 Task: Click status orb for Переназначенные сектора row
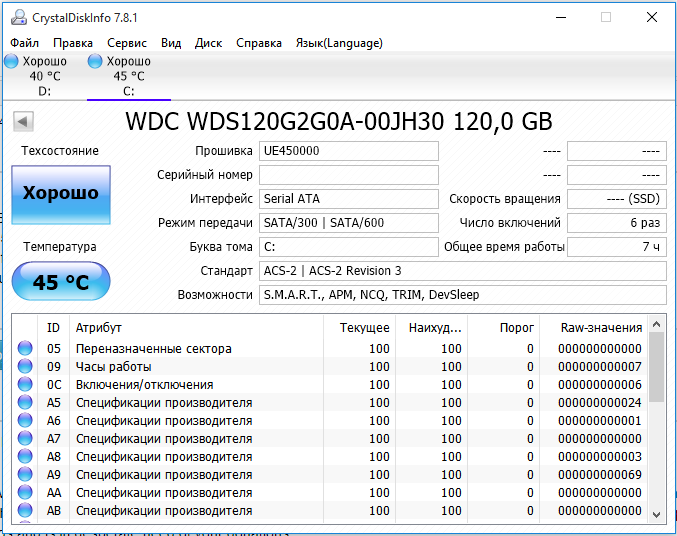pyautogui.click(x=25, y=349)
